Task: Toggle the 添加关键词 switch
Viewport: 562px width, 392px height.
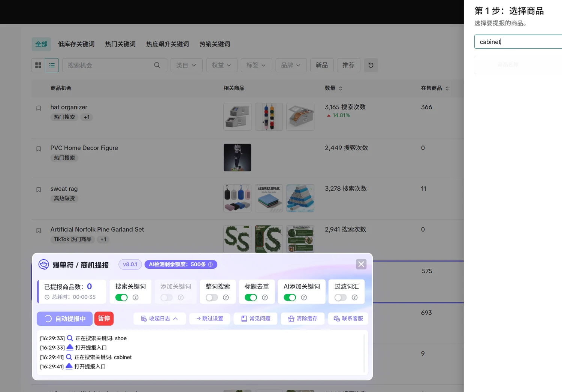Action: [x=166, y=298]
